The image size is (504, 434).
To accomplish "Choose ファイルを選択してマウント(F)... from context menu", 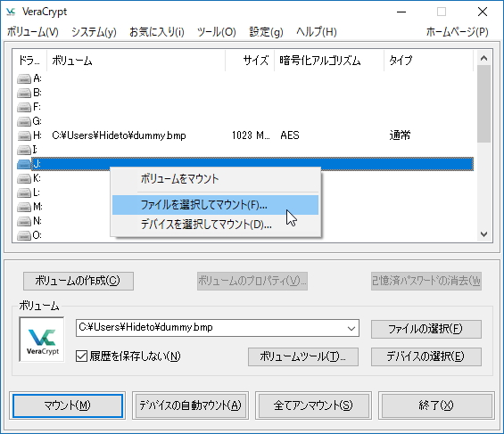I will coord(215,205).
